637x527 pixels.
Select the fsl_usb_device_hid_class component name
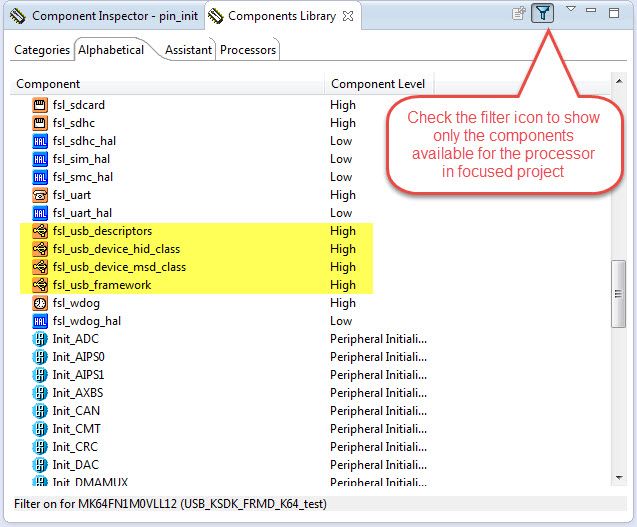tap(116, 249)
